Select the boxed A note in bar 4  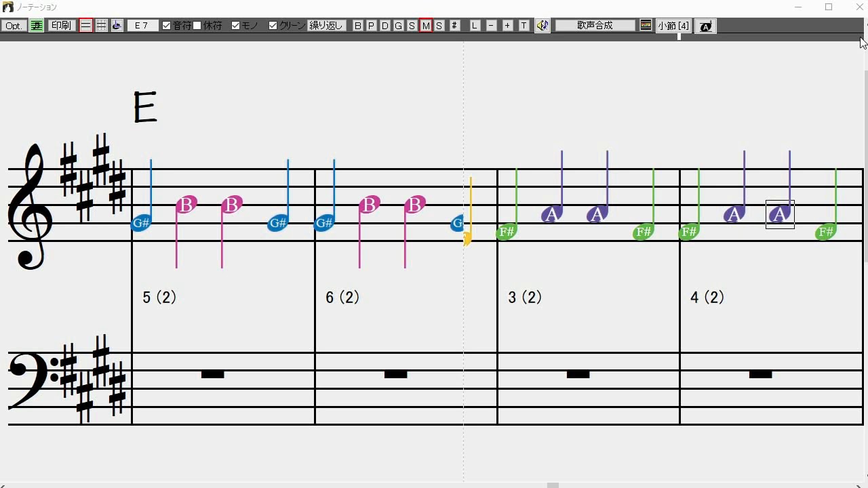(x=780, y=214)
